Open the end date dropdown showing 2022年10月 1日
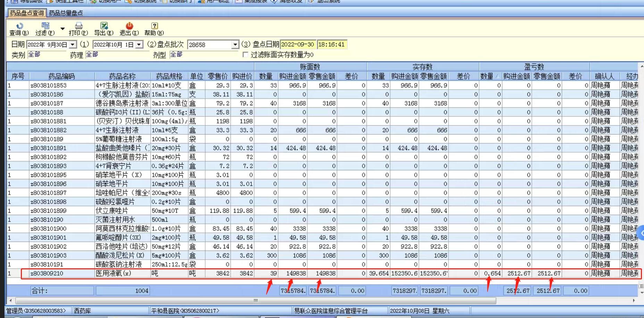The height and width of the screenshot is (318, 644). pos(139,45)
